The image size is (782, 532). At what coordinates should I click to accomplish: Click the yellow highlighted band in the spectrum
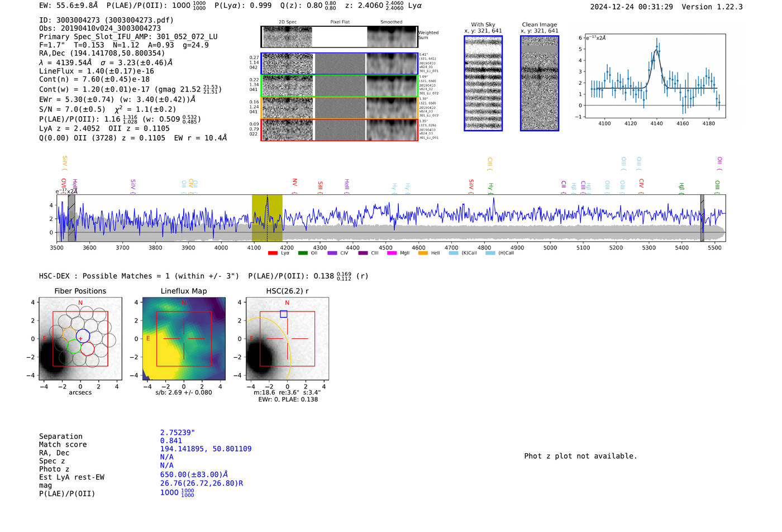(x=267, y=218)
